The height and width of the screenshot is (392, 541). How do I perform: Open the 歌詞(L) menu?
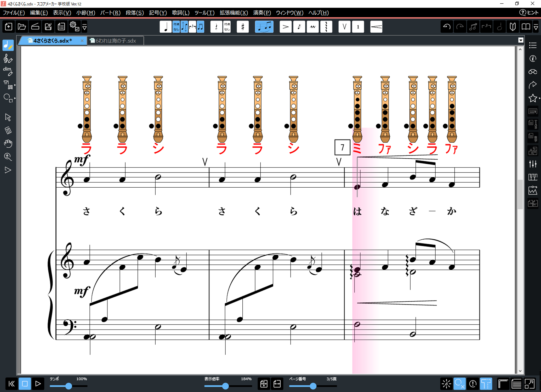181,13
